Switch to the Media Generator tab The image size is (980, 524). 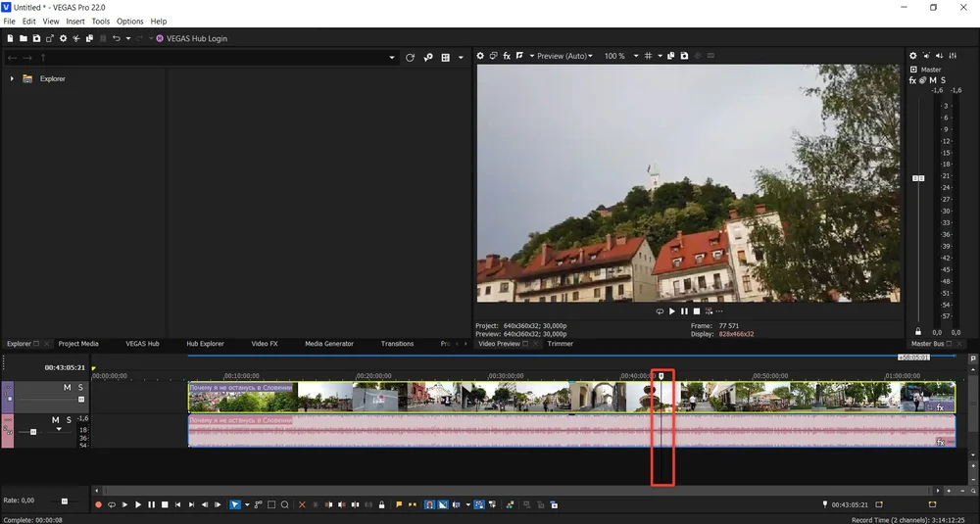(328, 344)
